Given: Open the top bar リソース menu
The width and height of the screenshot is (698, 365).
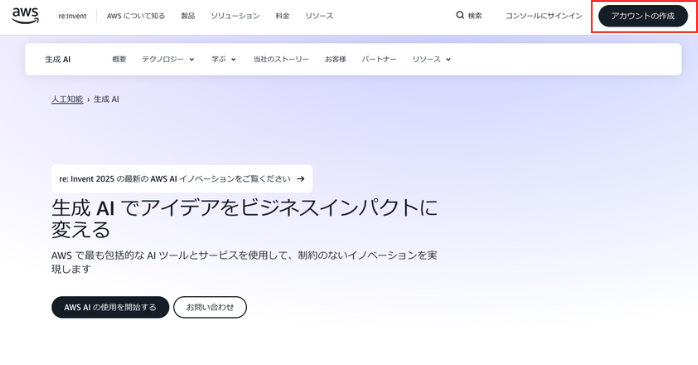Looking at the screenshot, I should 319,16.
